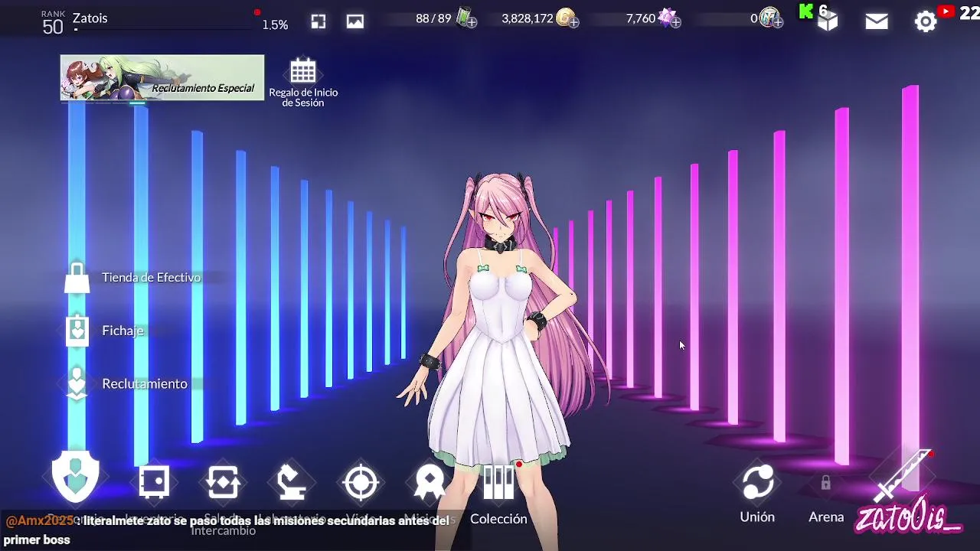The width and height of the screenshot is (980, 551).
Task: Add tickets with plus beside the 0 counter
Action: coord(778,23)
